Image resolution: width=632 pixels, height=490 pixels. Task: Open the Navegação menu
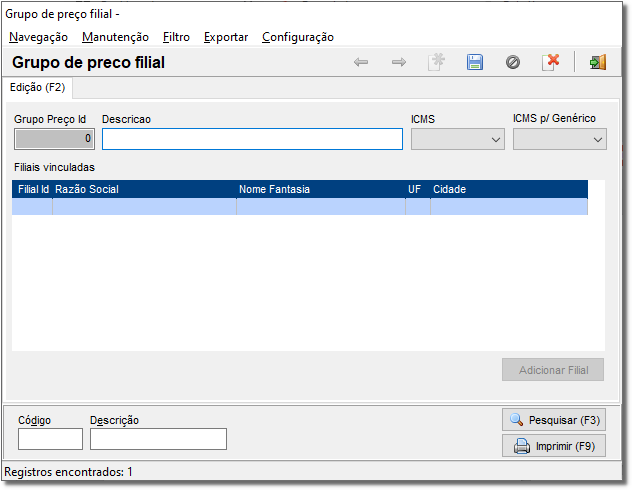click(x=38, y=37)
